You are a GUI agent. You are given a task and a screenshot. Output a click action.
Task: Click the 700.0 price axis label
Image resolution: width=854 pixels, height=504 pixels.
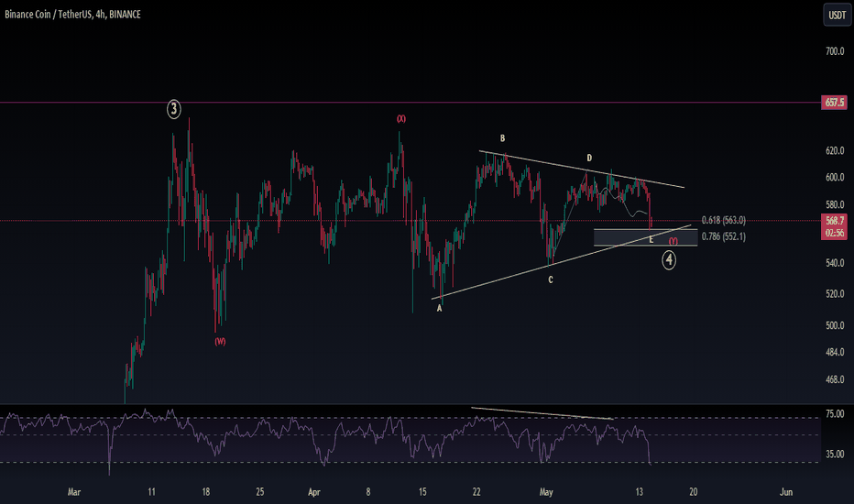835,51
